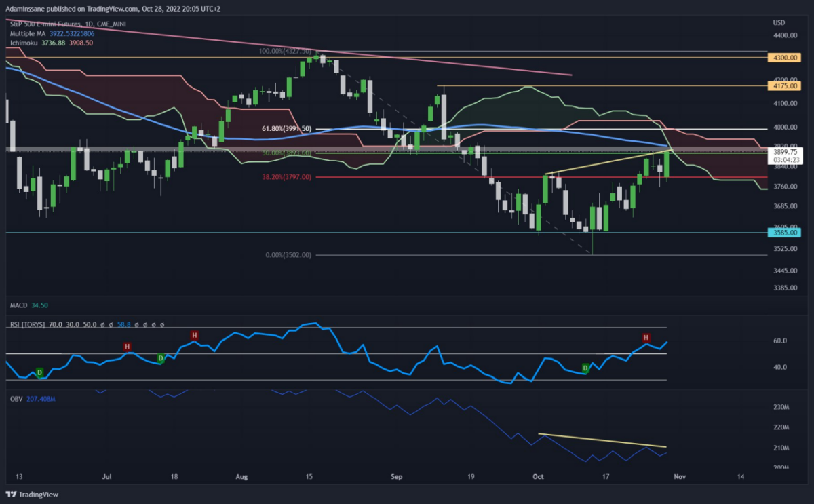Click the 230M label on OBV axis
Image resolution: width=814 pixels, height=504 pixels.
[x=781, y=407]
